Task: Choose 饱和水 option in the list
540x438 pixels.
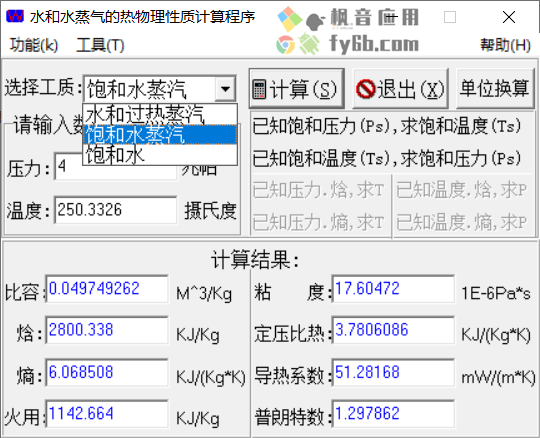Action: pos(160,154)
